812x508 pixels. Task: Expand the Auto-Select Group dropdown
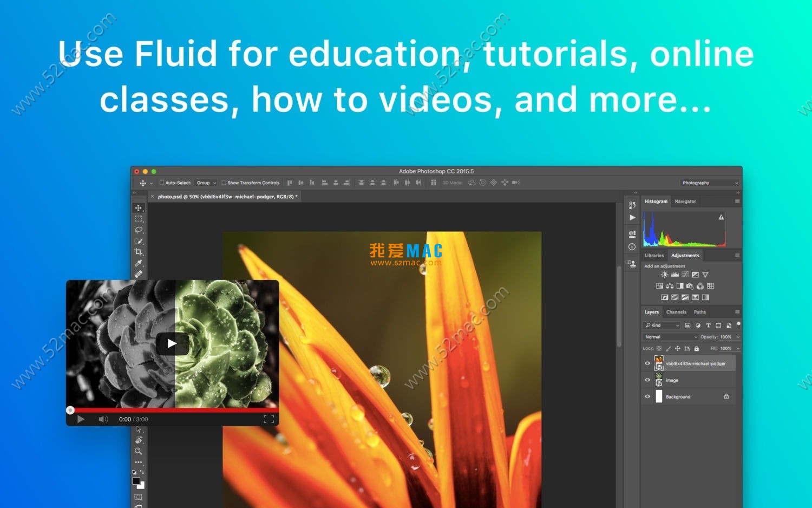tap(206, 183)
